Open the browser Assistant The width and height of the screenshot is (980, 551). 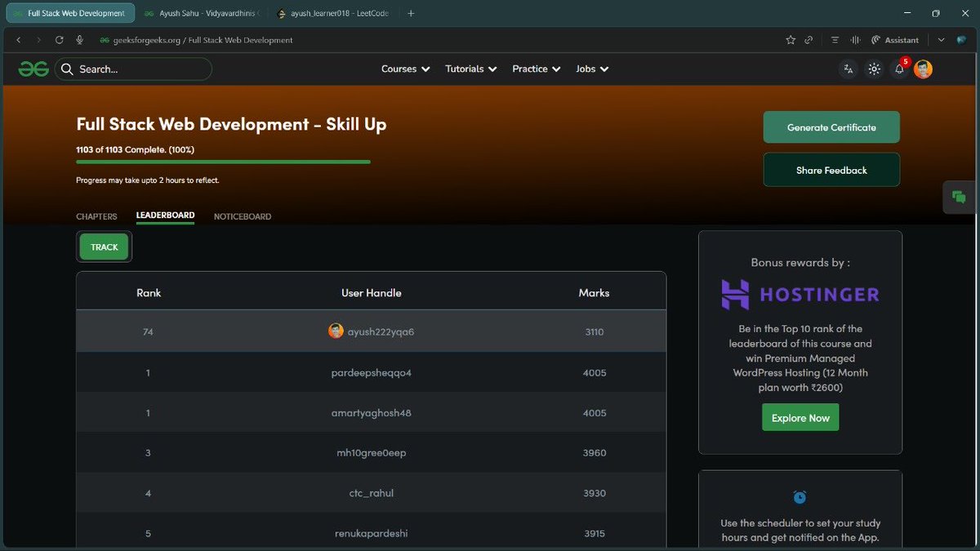pyautogui.click(x=895, y=40)
